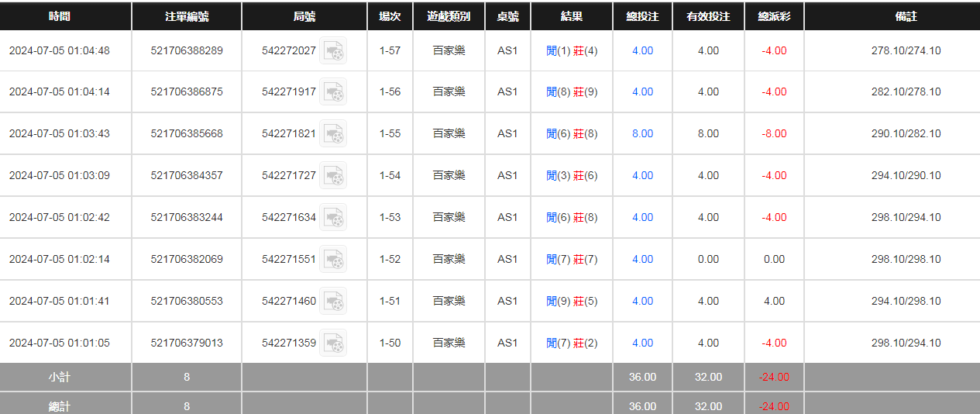Image resolution: width=980 pixels, height=414 pixels.
Task: Show replay video for round 542271460
Action: point(333,301)
